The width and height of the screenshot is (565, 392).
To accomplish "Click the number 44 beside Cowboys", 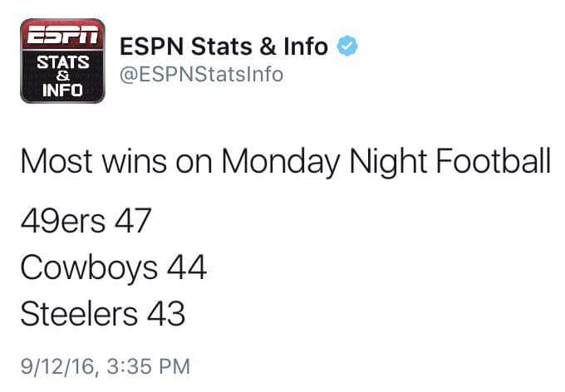I will 187,267.
